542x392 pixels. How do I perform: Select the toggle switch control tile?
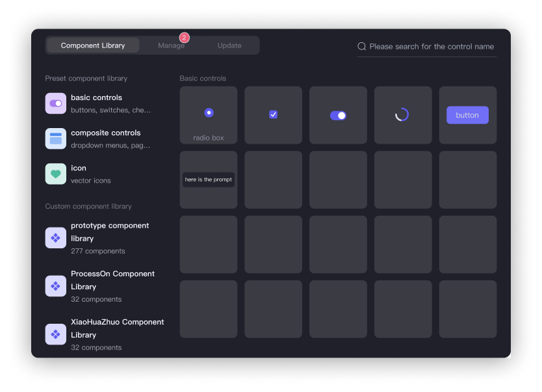coord(338,115)
